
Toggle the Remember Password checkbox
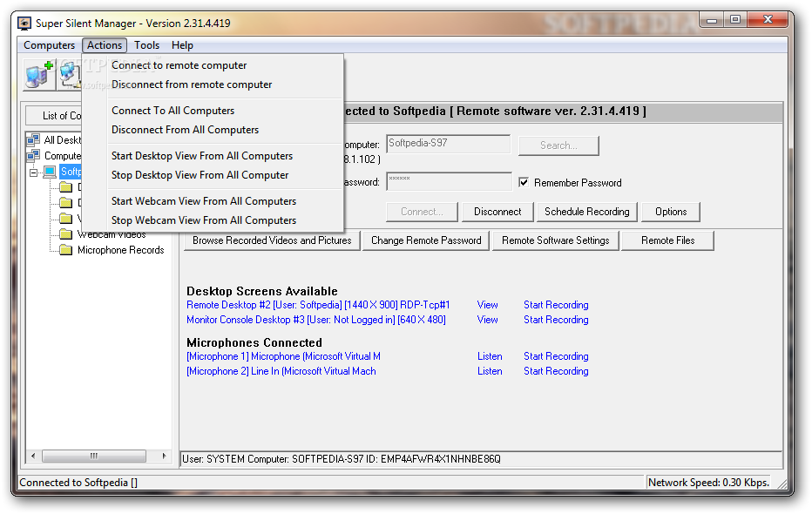tap(524, 182)
